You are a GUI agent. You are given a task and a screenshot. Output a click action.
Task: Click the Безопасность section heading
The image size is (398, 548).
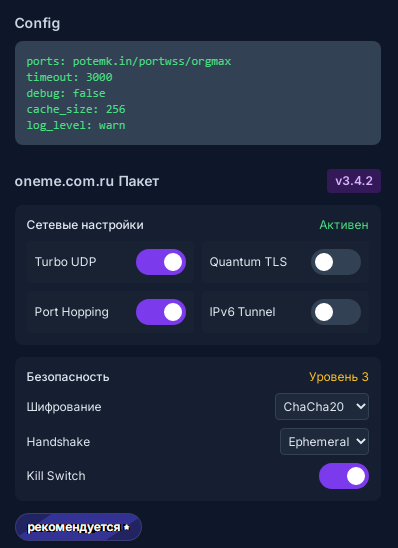(x=68, y=377)
